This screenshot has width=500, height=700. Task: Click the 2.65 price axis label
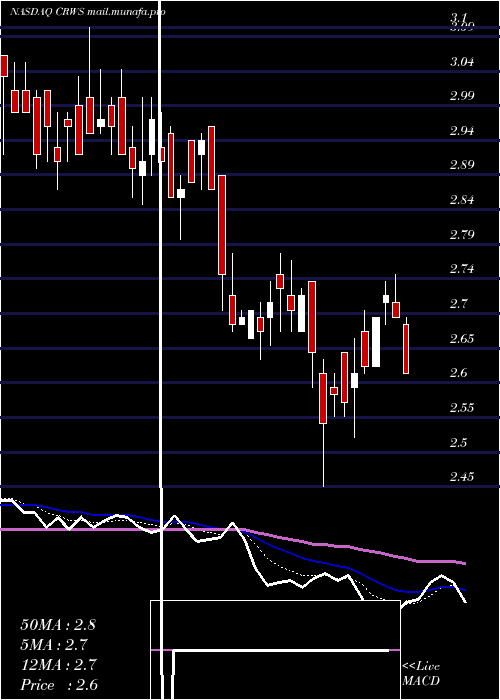[x=462, y=338]
